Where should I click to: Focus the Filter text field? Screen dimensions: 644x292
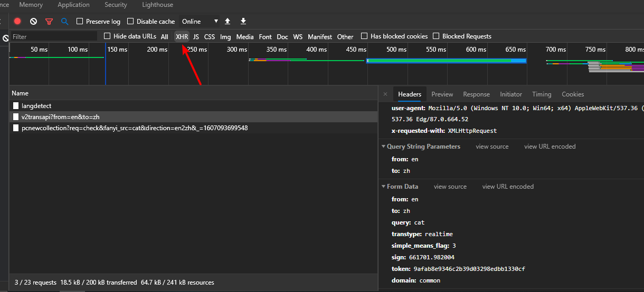[54, 36]
